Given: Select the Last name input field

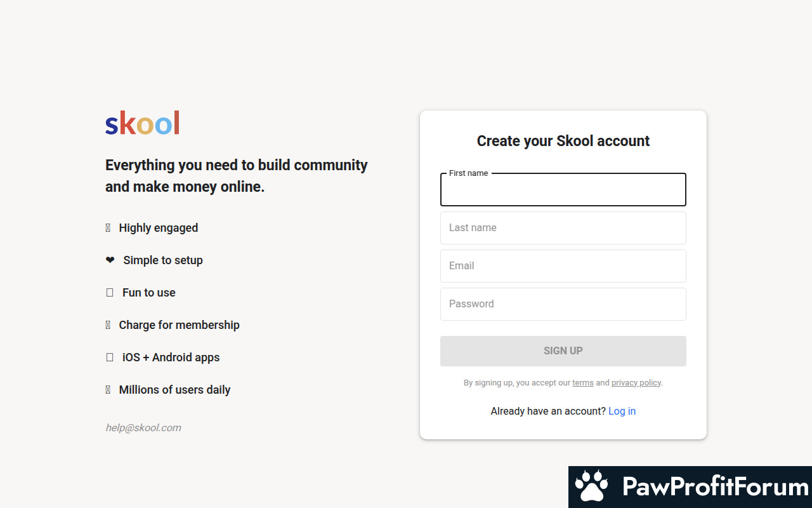Looking at the screenshot, I should (563, 228).
